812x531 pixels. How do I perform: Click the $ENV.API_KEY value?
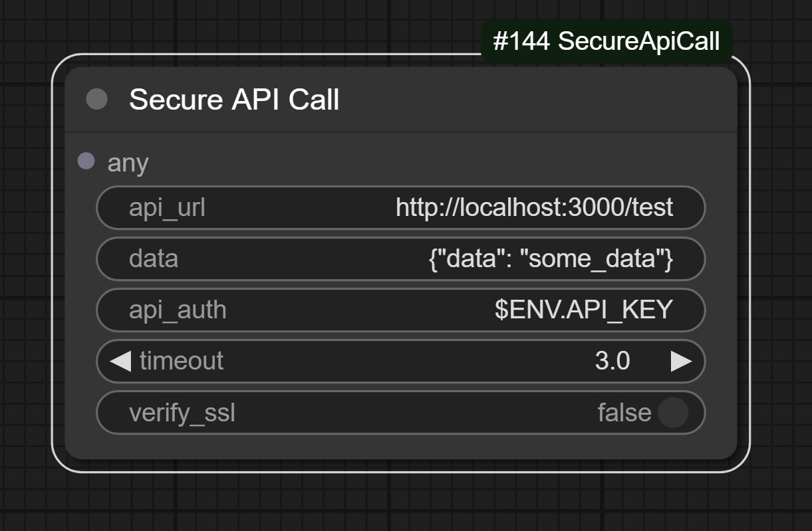584,310
